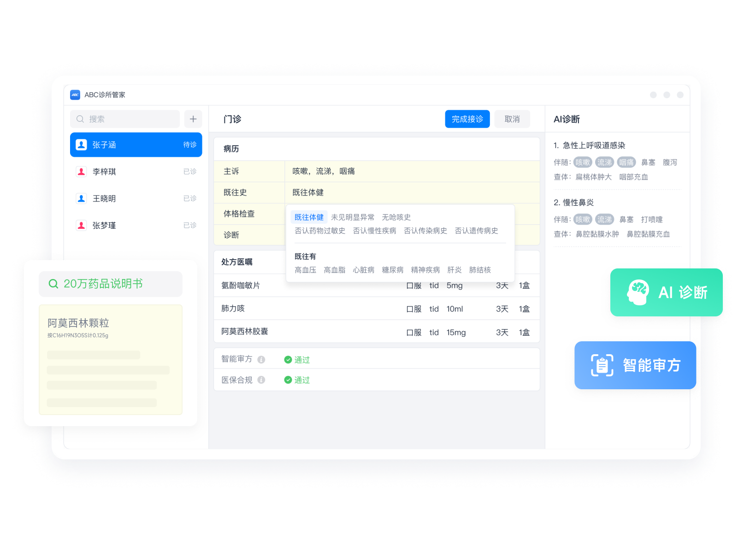Image resolution: width=756 pixels, height=535 pixels.
Task: Click the 智能审方 clipboard scan icon
Action: coord(602,365)
